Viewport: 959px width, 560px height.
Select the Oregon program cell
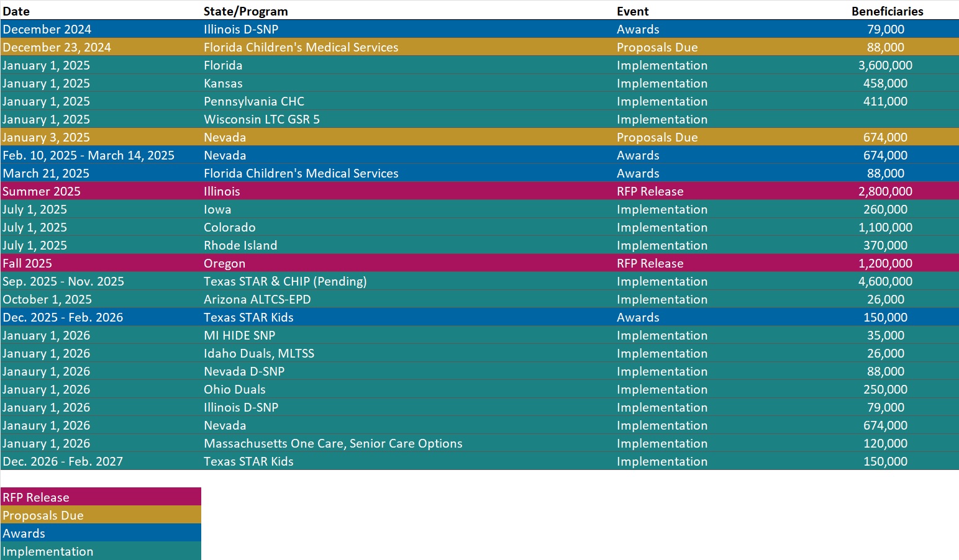[224, 263]
